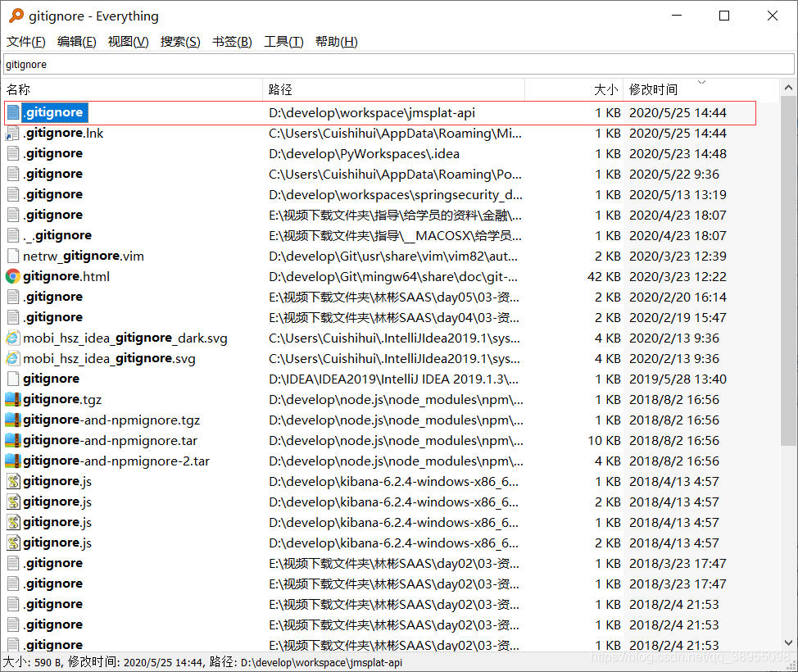Click icon of .gitignore modified 2020/5/22 9:36
This screenshot has width=798, height=672.
click(13, 174)
